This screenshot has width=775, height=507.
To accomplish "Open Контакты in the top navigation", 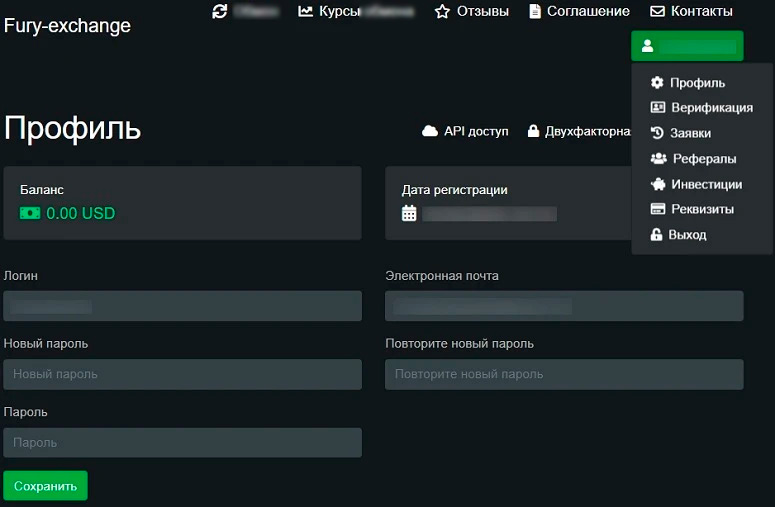I will [x=691, y=12].
